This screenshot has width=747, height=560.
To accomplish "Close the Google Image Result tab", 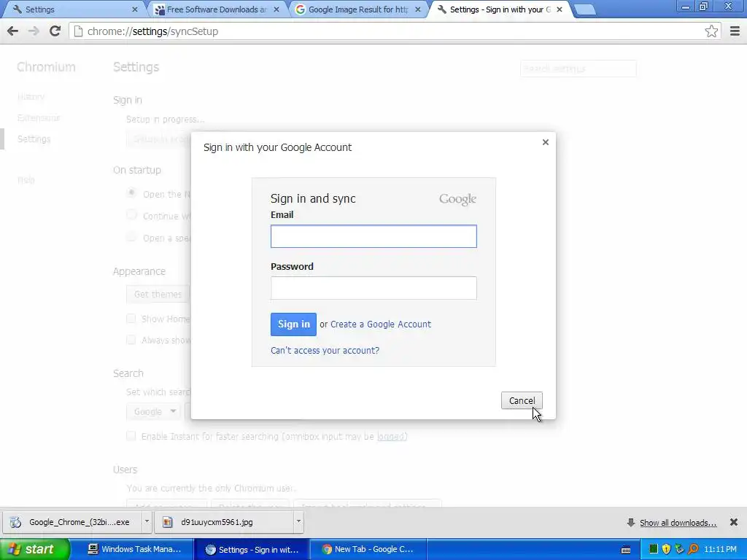I will [418, 9].
